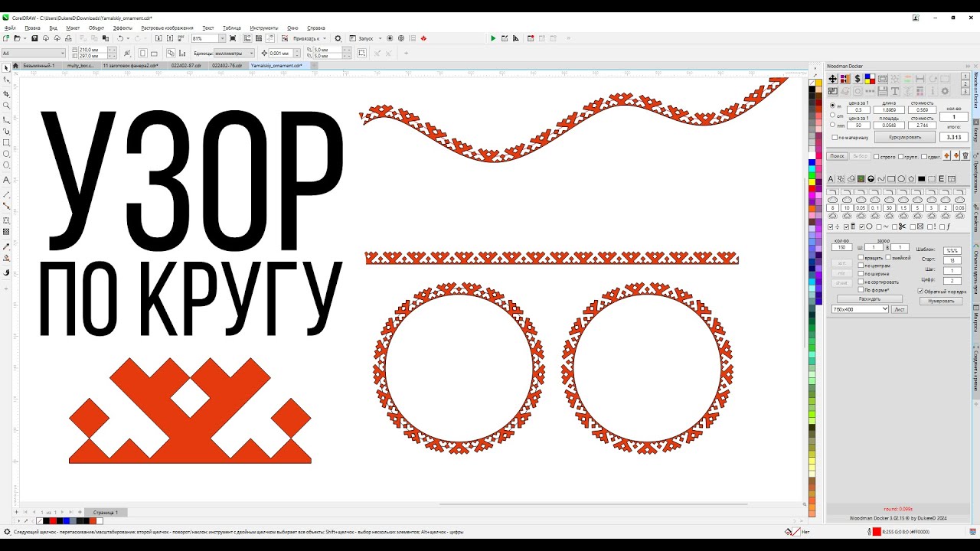Toggle 'не сортировать' checkbox
This screenshot has height=551, width=980.
click(x=861, y=282)
